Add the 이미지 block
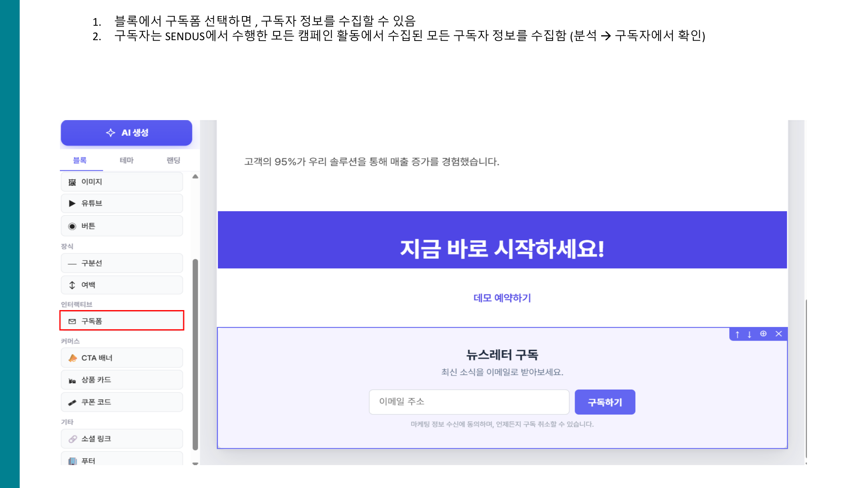This screenshot has width=868, height=488. [x=122, y=182]
